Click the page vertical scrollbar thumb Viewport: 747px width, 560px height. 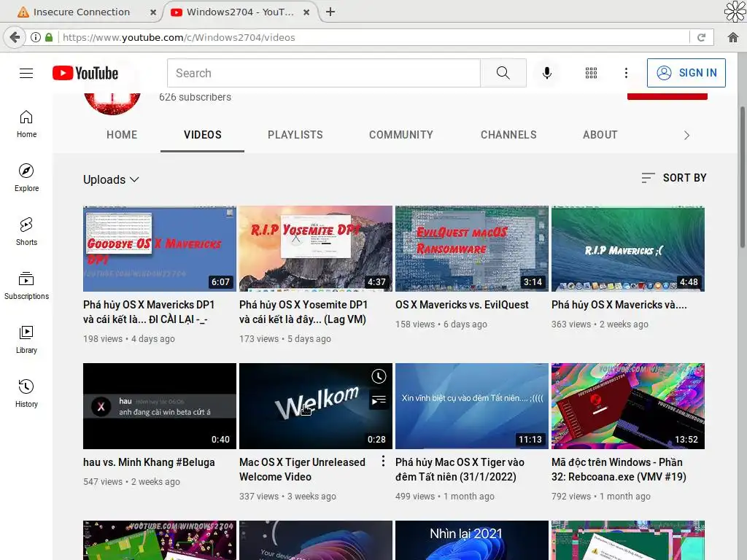tap(742, 176)
